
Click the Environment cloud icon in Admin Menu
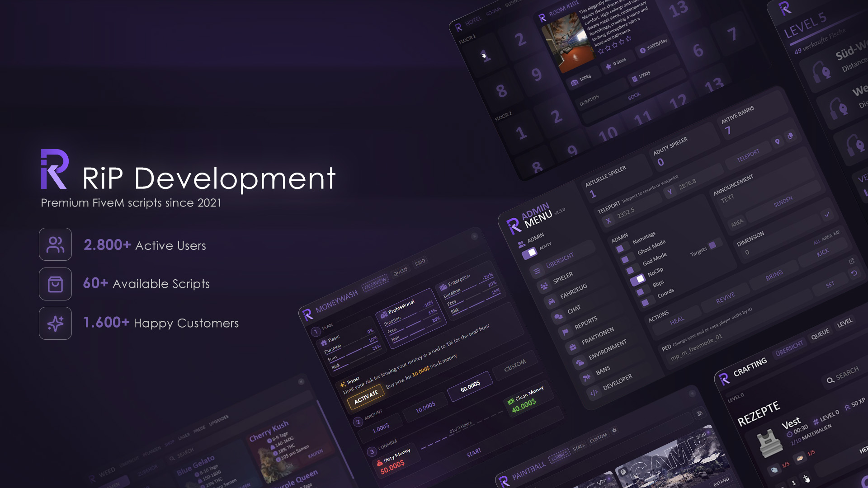click(x=580, y=362)
